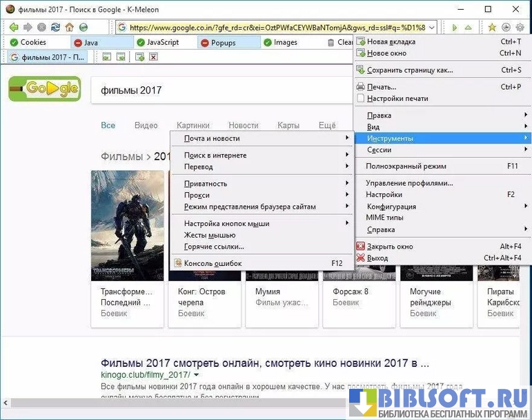This screenshot has height=420, width=532.
Task: Click the Google logo on the page
Action: click(44, 89)
